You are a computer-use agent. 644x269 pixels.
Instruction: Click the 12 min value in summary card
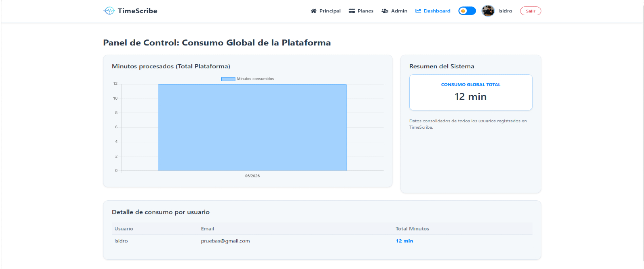click(471, 97)
